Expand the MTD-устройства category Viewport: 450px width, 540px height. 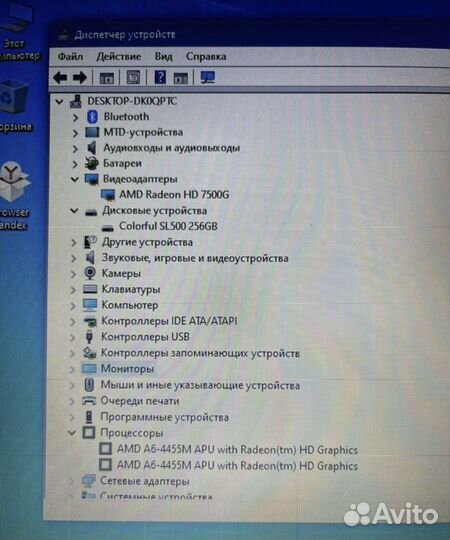coord(75,133)
